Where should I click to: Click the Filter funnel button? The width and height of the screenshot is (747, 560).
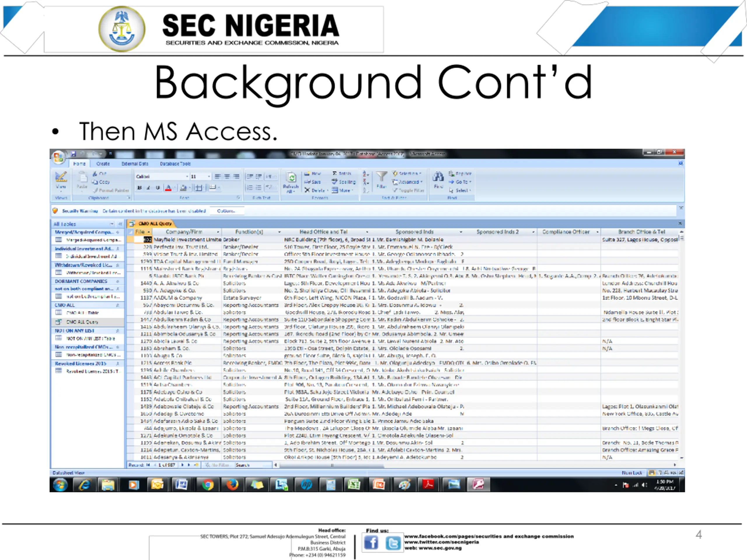381,180
